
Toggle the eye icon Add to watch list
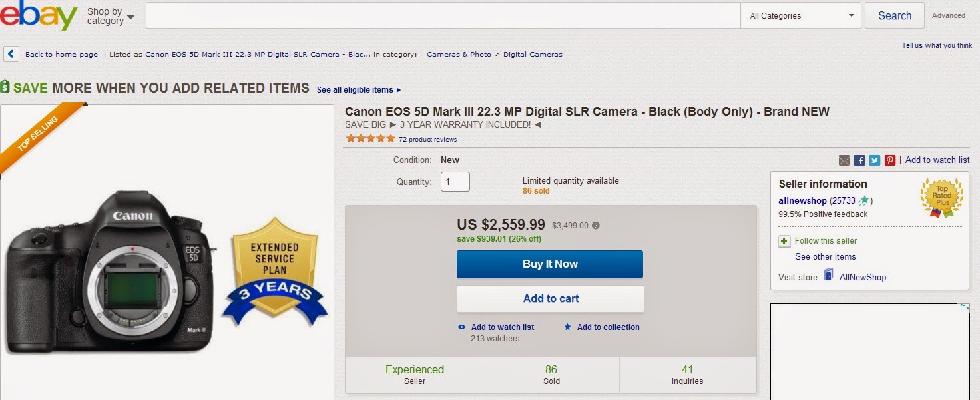point(462,327)
